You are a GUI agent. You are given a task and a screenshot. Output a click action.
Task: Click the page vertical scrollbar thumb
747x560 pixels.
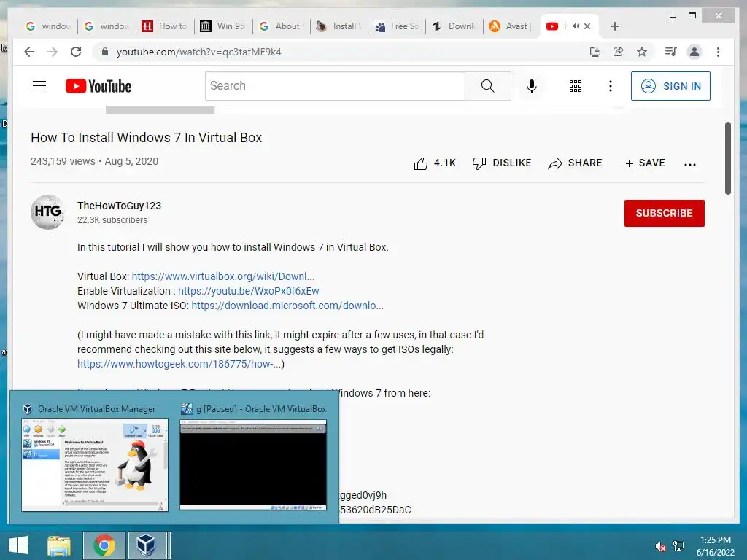727,158
